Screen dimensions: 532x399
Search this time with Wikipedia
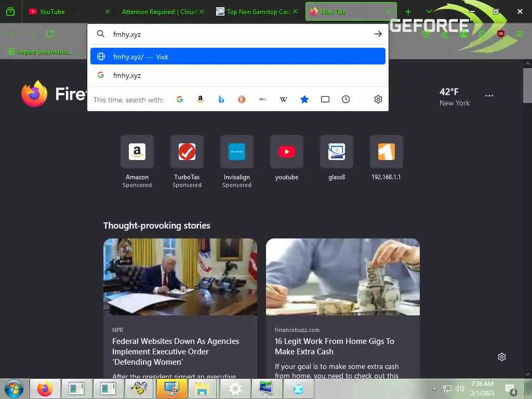[283, 99]
